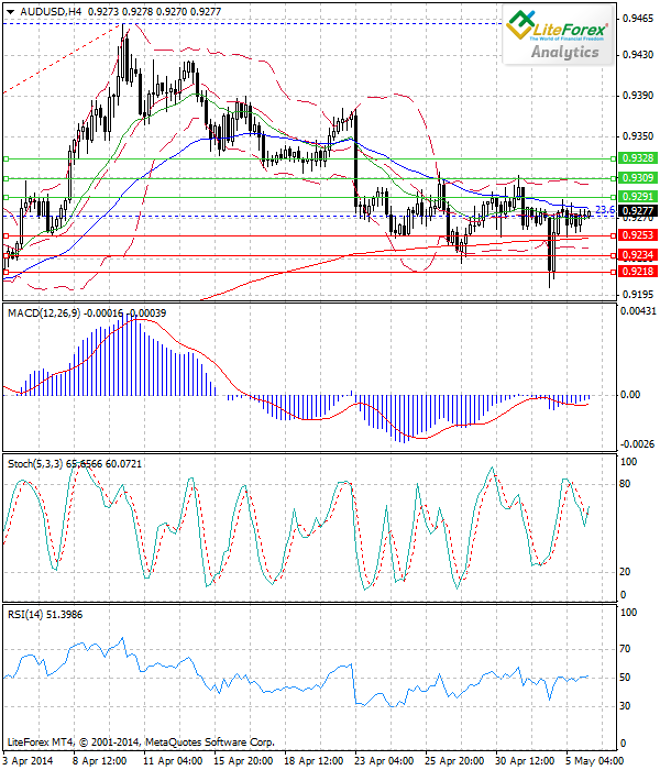660x770 pixels.
Task: Click the 23.6 Fibonacci level label
Action: tap(605, 210)
